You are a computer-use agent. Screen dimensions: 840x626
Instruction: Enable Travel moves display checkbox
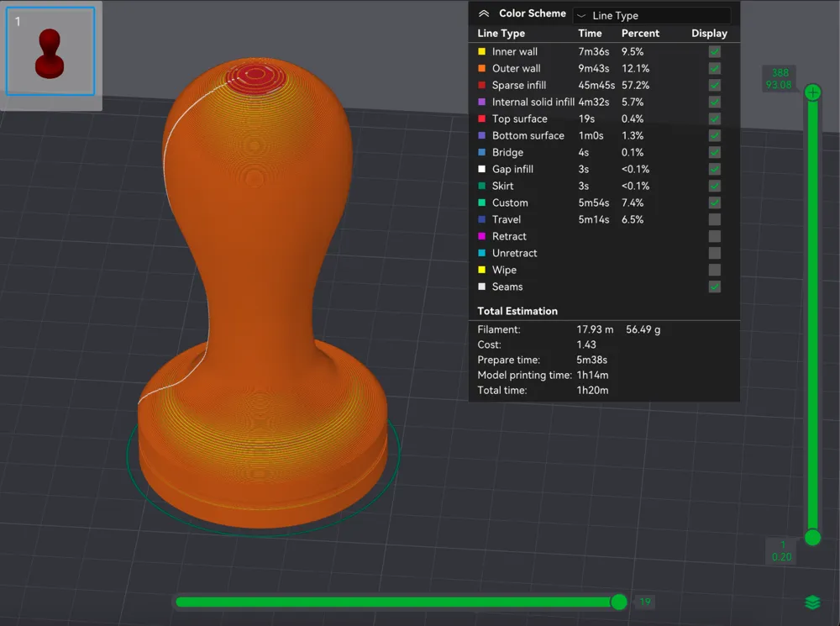point(714,219)
